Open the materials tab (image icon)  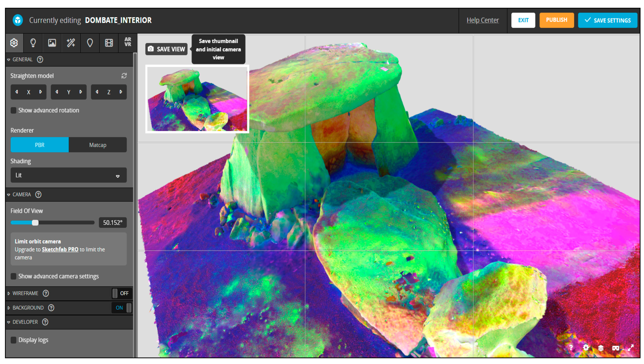52,43
